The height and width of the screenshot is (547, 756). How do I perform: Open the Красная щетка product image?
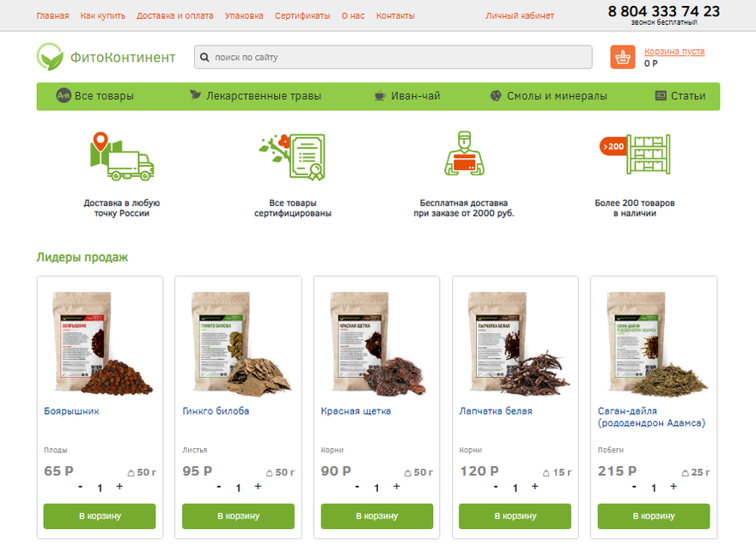click(x=376, y=343)
